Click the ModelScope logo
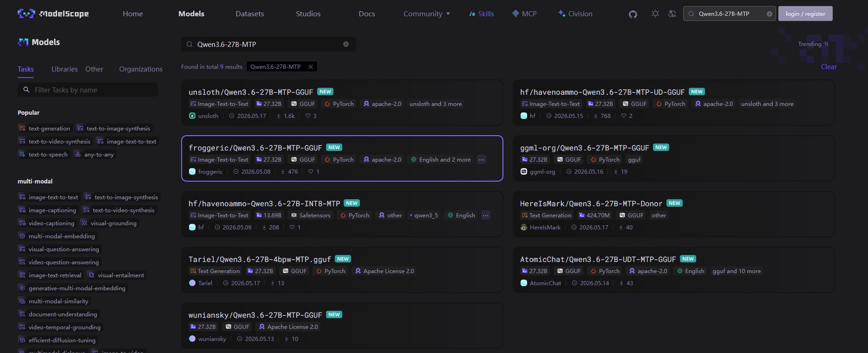Image resolution: width=868 pixels, height=353 pixels. click(53, 13)
